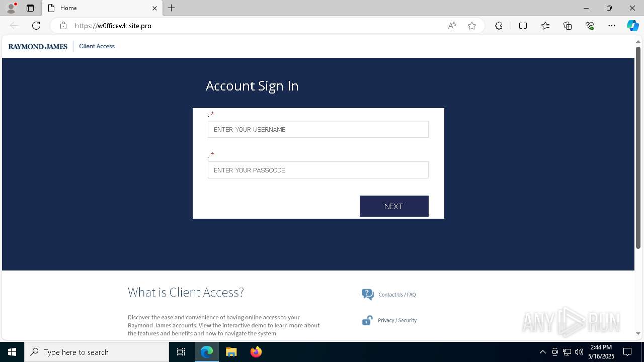This screenshot has height=362, width=644.
Task: Click the Client Access header link
Action: coord(97,46)
